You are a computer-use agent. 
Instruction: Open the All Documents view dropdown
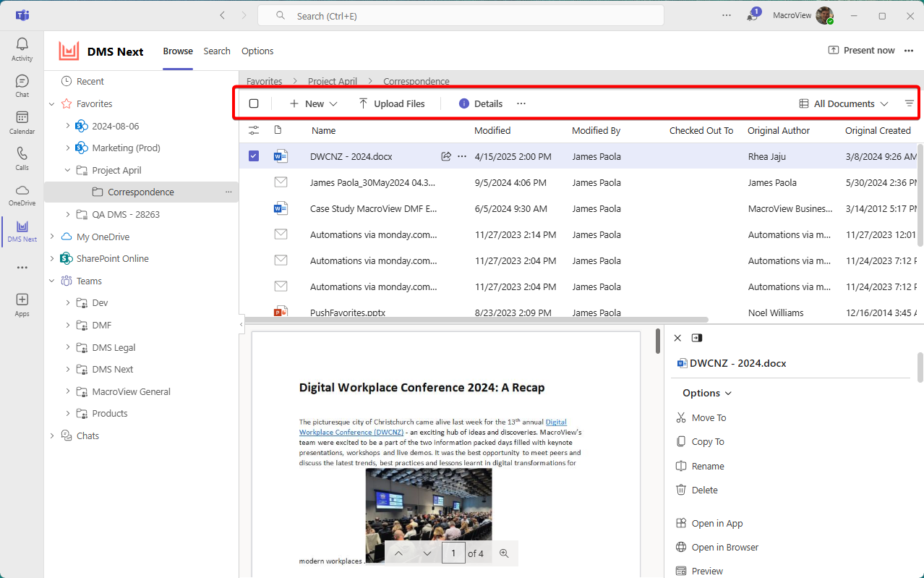tap(843, 103)
